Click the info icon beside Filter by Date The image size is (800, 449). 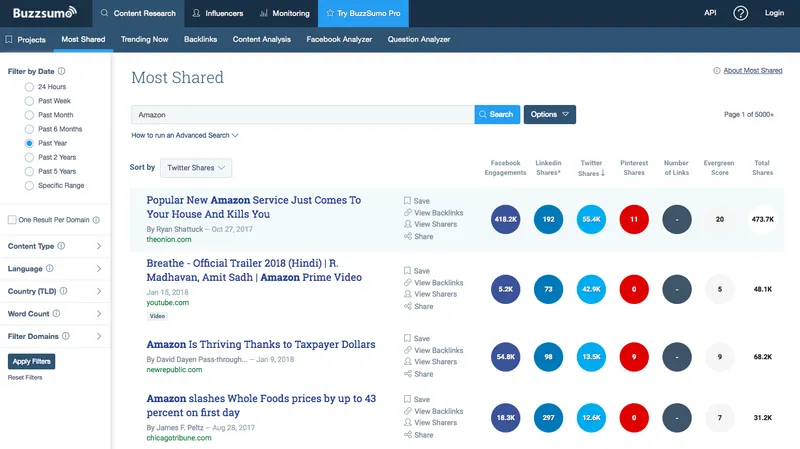tap(62, 71)
